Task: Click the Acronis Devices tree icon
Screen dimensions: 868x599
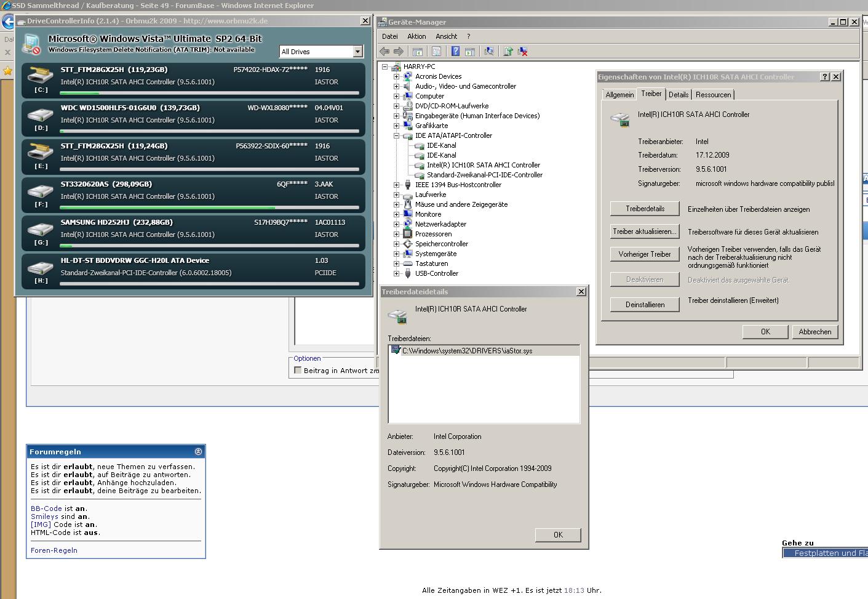Action: pos(407,76)
